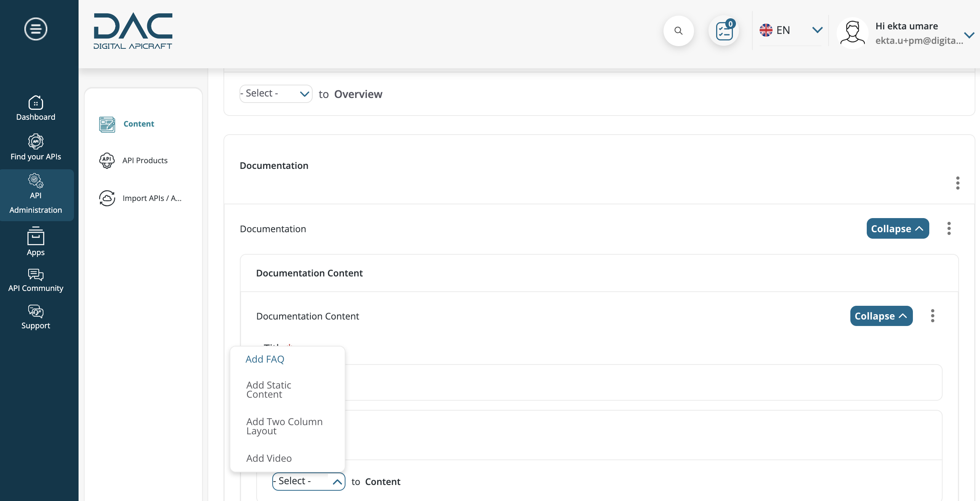
Task: Choose Add FAQ from the list
Action: [265, 359]
